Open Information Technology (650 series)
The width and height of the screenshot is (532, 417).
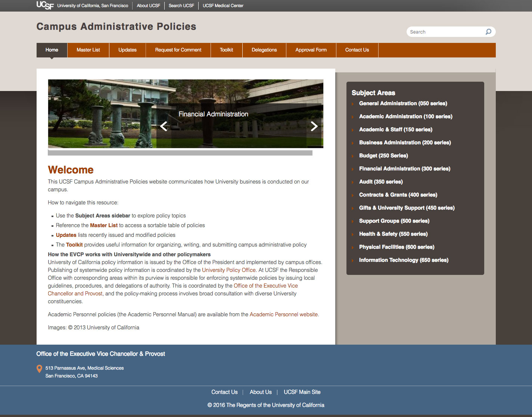click(x=404, y=260)
